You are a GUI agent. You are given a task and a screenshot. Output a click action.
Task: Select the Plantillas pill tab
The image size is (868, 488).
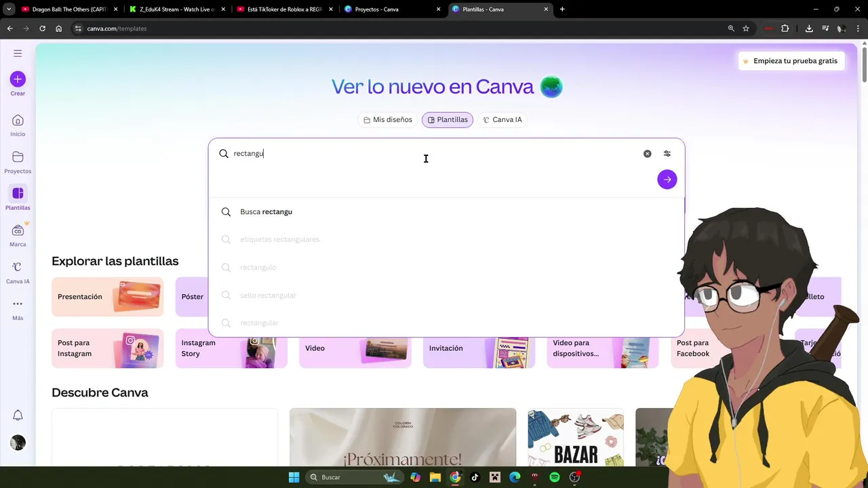448,120
